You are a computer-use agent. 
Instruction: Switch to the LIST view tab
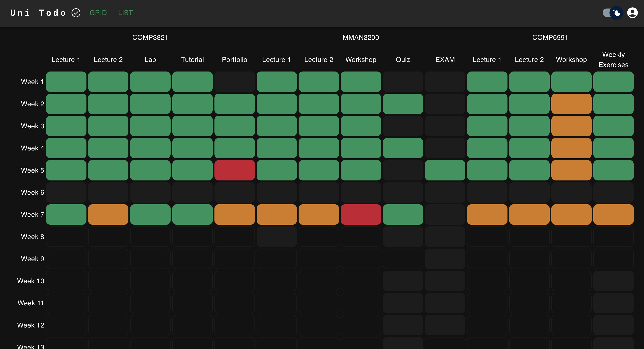coord(125,13)
